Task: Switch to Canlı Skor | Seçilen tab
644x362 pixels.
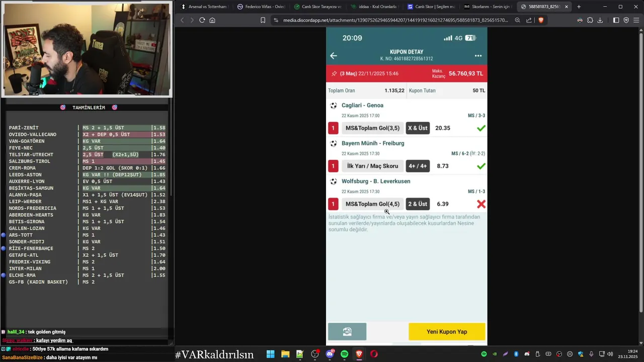Action: click(431, 7)
